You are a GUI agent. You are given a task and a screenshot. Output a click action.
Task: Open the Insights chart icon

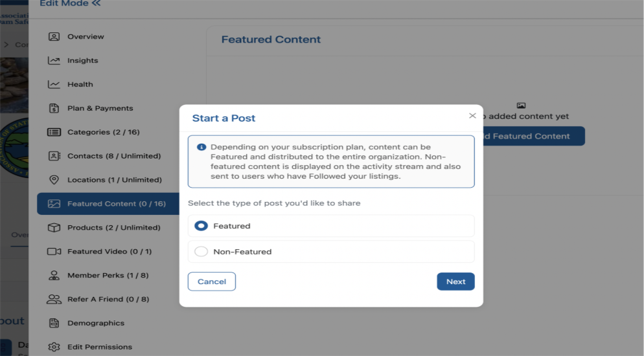(54, 61)
